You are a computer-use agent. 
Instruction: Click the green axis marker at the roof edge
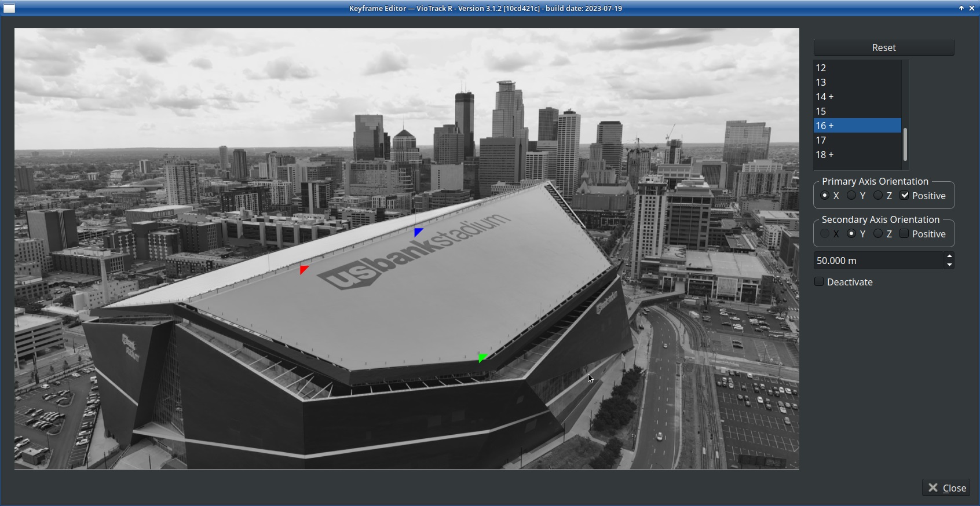[482, 358]
